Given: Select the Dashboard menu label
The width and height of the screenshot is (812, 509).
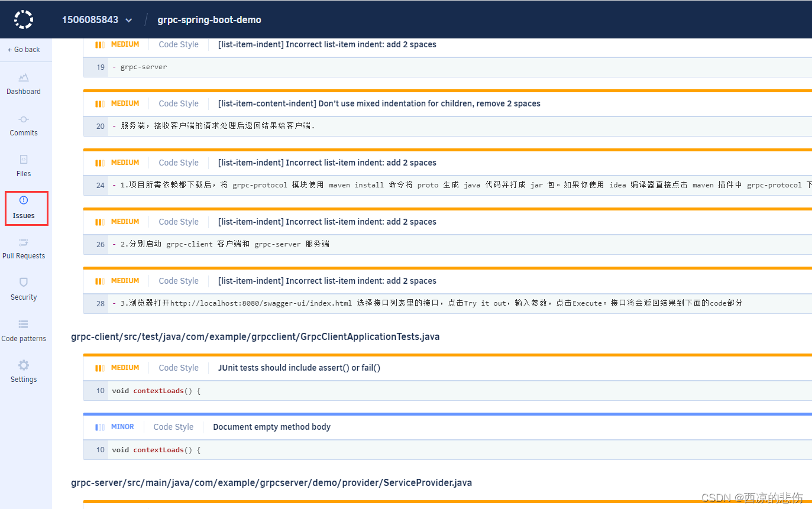Looking at the screenshot, I should [x=24, y=92].
